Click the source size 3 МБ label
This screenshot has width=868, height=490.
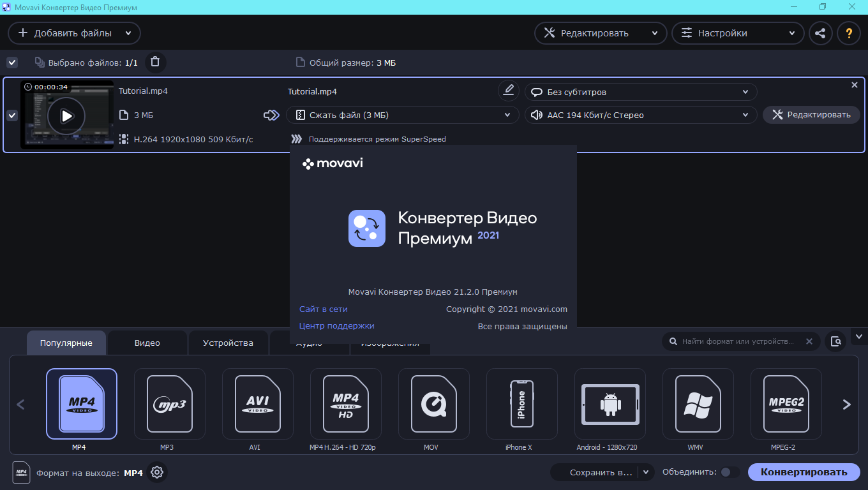[x=144, y=115]
